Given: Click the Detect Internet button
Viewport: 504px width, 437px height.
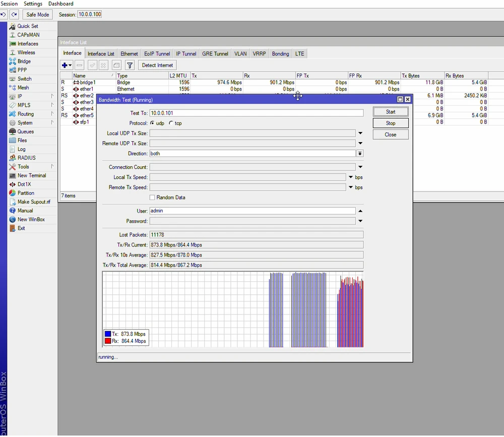Looking at the screenshot, I should click(x=157, y=65).
